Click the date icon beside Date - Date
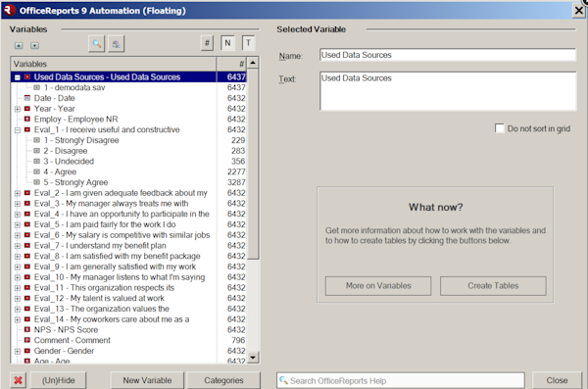588x389 pixels. (27, 98)
